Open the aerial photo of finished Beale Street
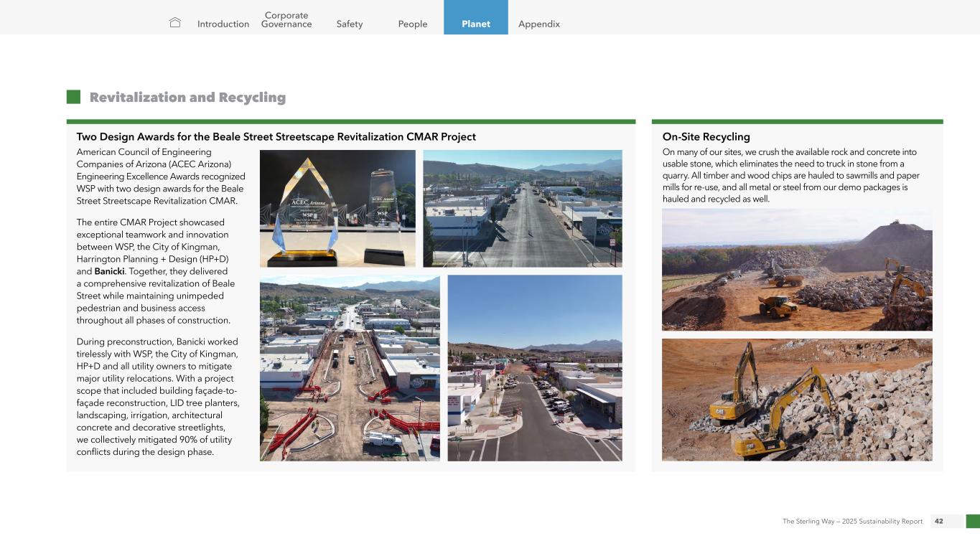 (x=523, y=209)
